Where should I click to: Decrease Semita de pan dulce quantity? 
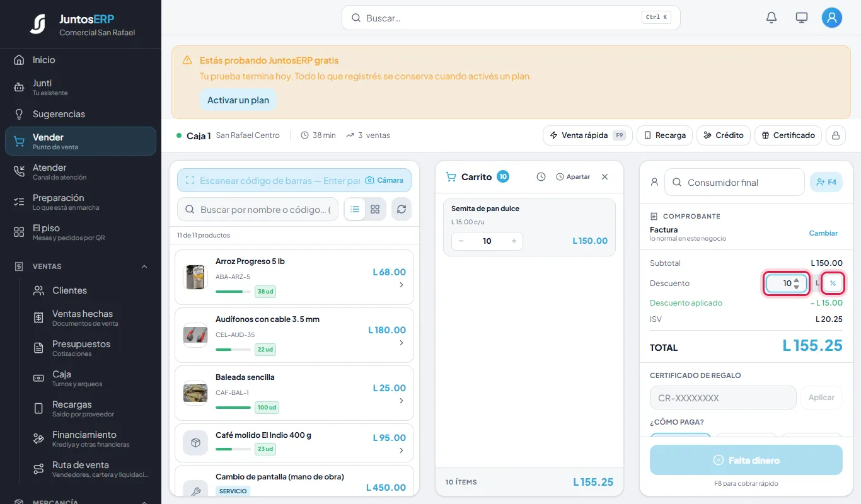pos(461,241)
